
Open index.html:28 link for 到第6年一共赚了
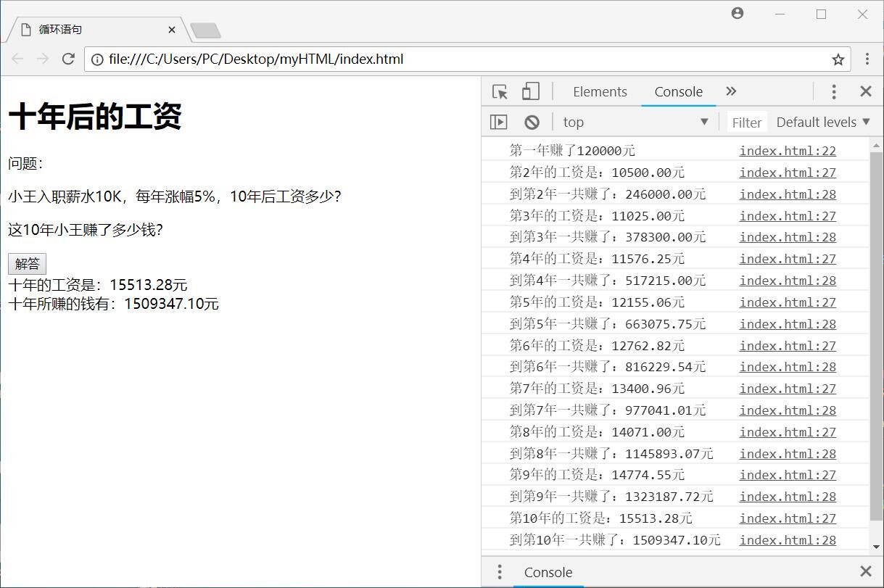788,367
